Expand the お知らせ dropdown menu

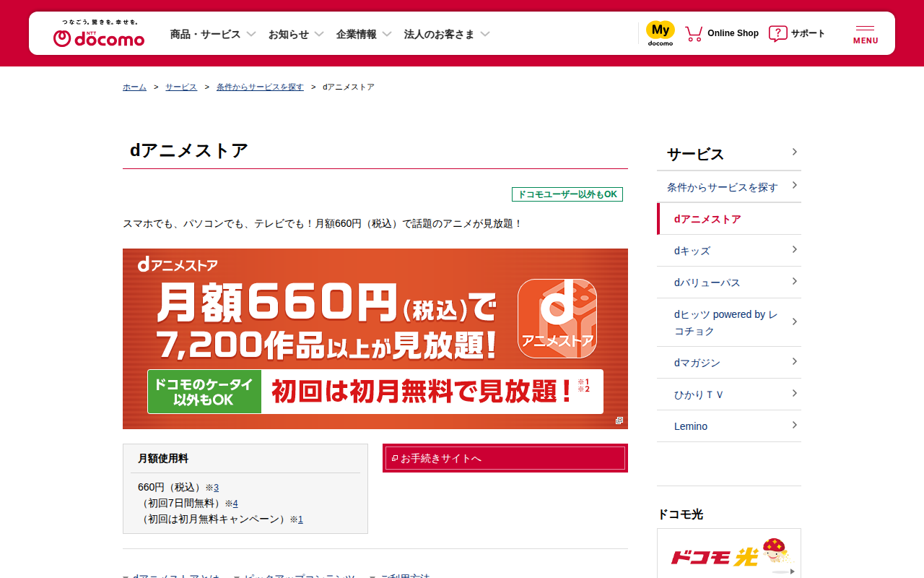[296, 34]
